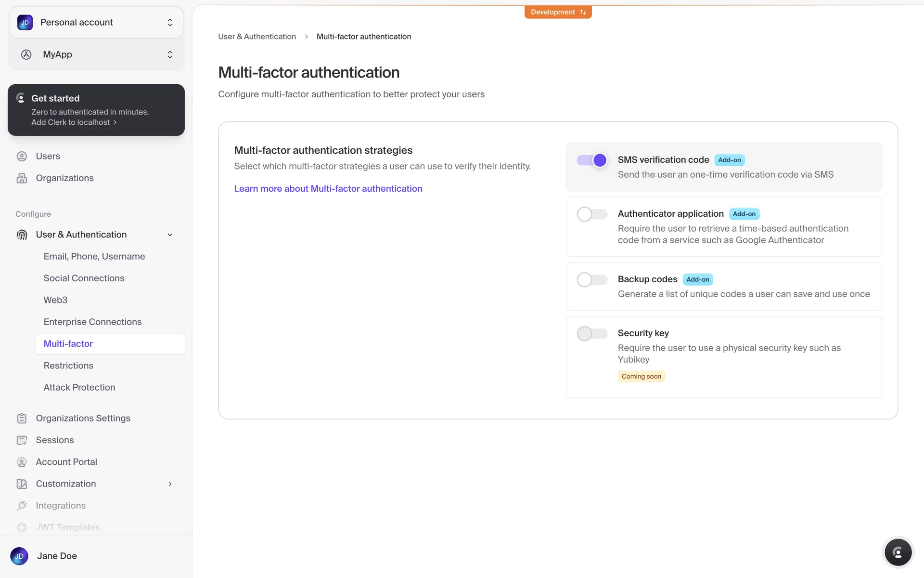Expand the Customization sidebar section

tap(170, 484)
